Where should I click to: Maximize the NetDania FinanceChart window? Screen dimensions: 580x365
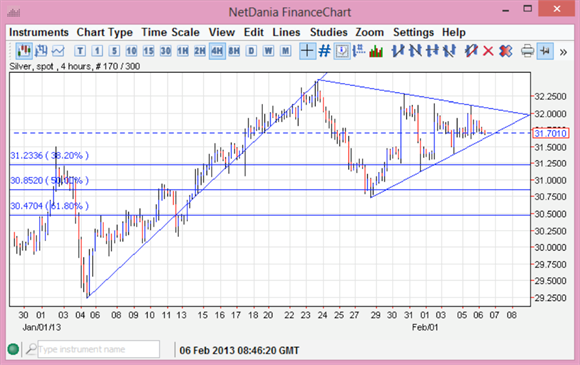tap(527, 9)
